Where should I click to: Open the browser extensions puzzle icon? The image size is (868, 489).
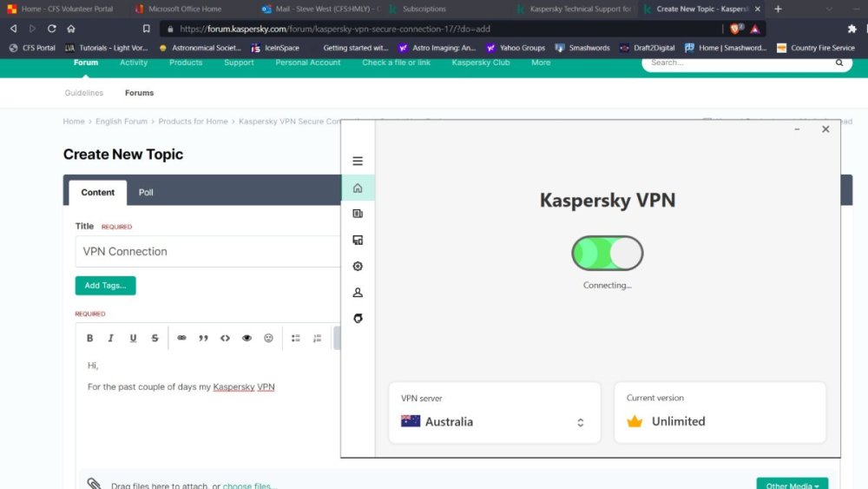[x=852, y=29]
